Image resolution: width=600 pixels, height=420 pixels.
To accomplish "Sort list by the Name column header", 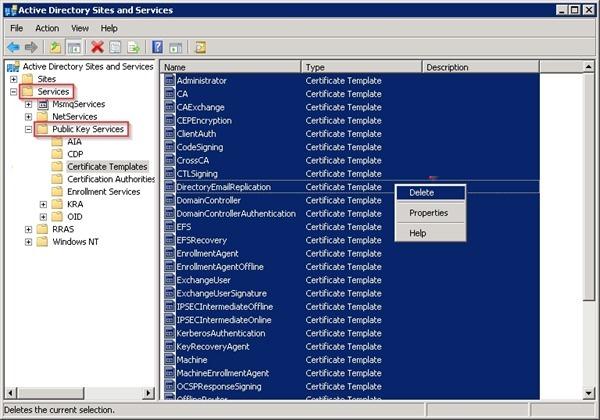I will click(230, 67).
